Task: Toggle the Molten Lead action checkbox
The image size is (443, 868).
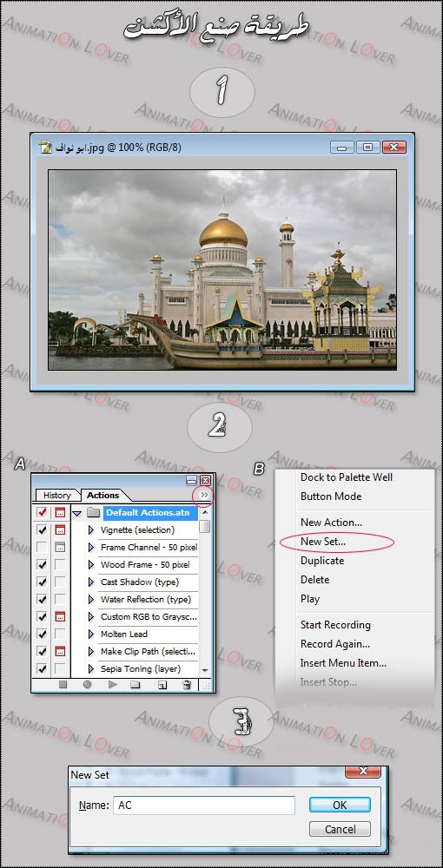Action: click(42, 634)
